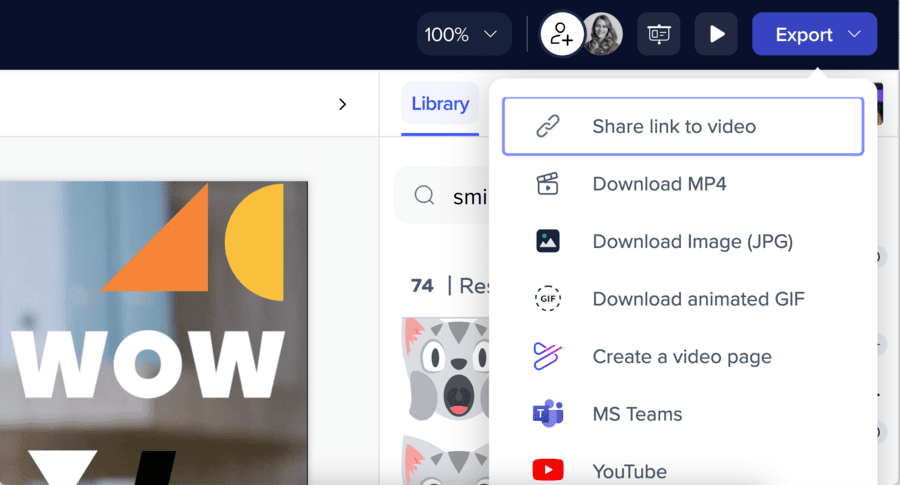Play the video preview
Image resolution: width=900 pixels, height=485 pixels.
(716, 34)
